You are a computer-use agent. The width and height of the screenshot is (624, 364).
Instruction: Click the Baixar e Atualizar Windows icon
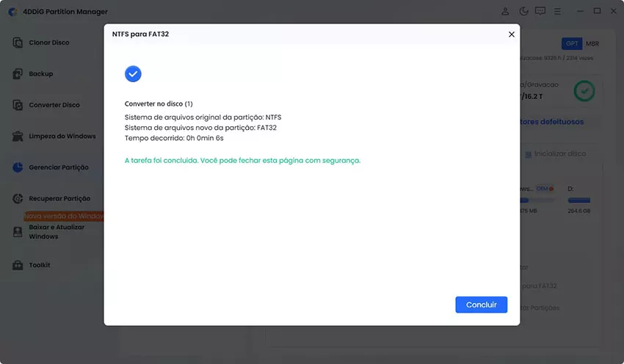pos(18,232)
